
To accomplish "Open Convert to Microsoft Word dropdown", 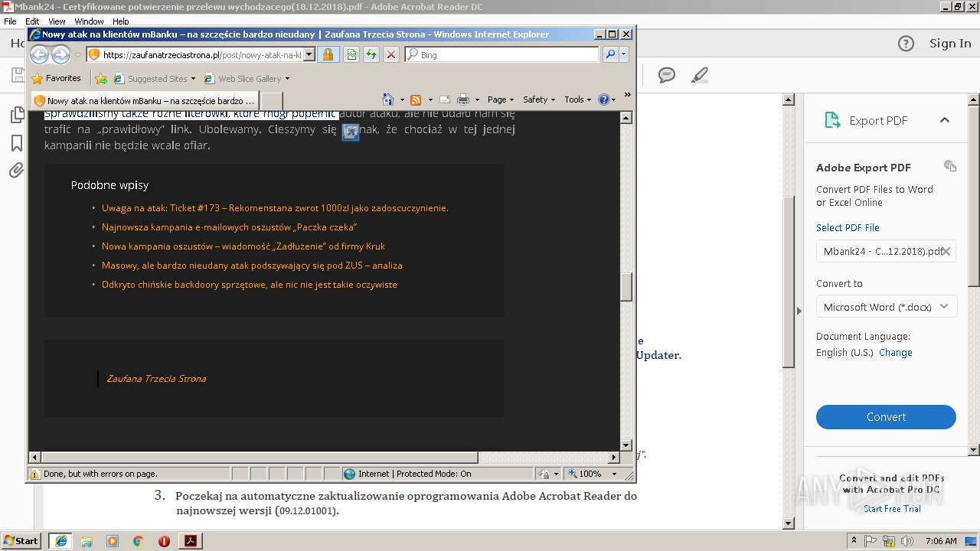I will point(886,307).
